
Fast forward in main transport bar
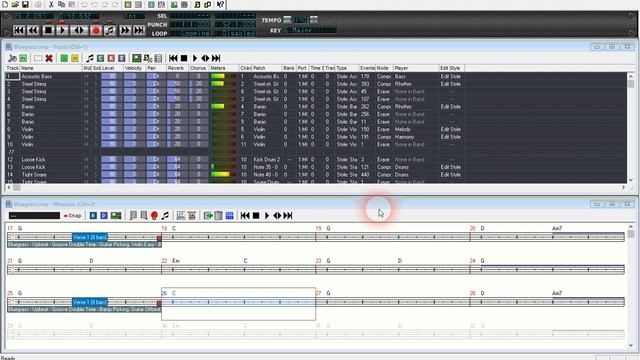(125, 30)
